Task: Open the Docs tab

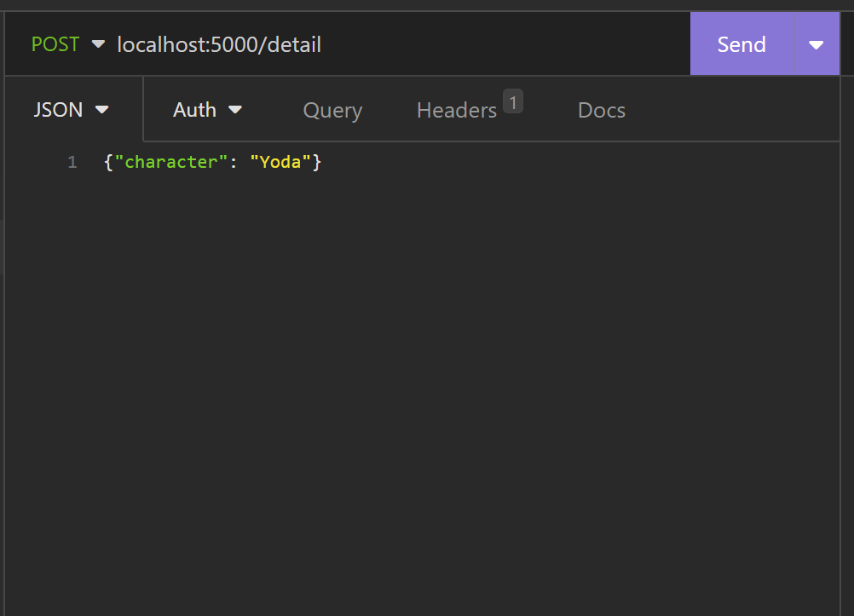Action: pyautogui.click(x=601, y=111)
